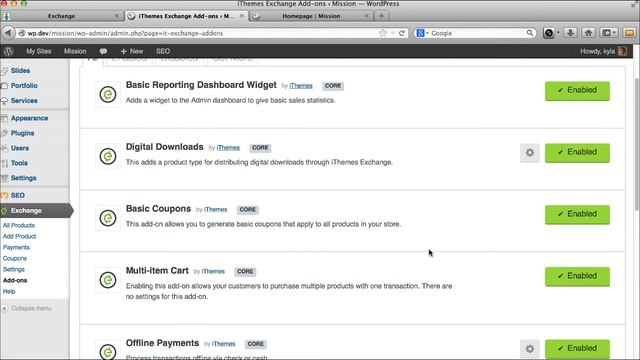Image resolution: width=640 pixels, height=360 pixels.
Task: Click the rightmost orange browser toolbar icon
Action: pyautogui.click(x=629, y=33)
